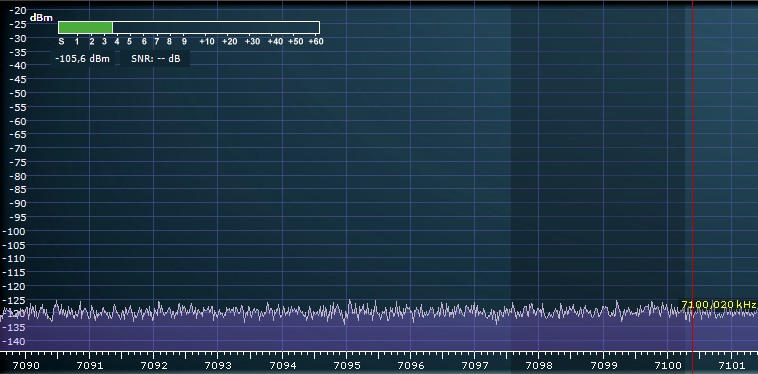Viewport: 758px width, 374px height.
Task: Click the 5 mark on the S-meter scale
Action: point(130,42)
